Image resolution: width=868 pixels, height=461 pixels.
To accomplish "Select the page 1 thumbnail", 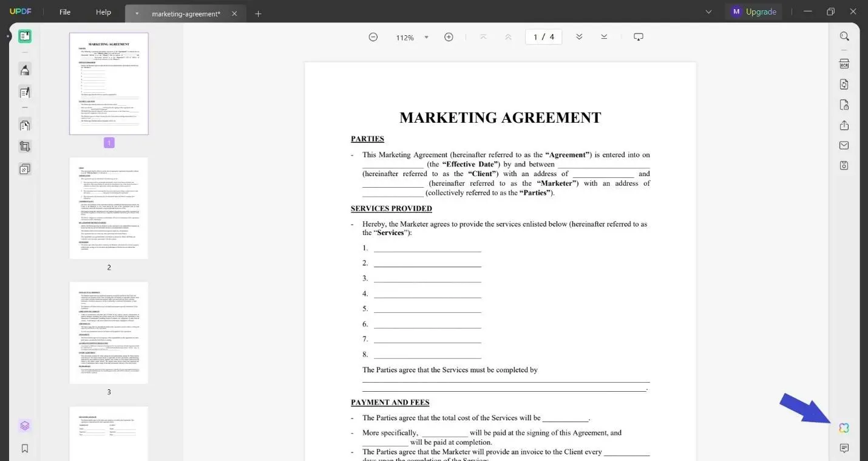I will (x=109, y=84).
